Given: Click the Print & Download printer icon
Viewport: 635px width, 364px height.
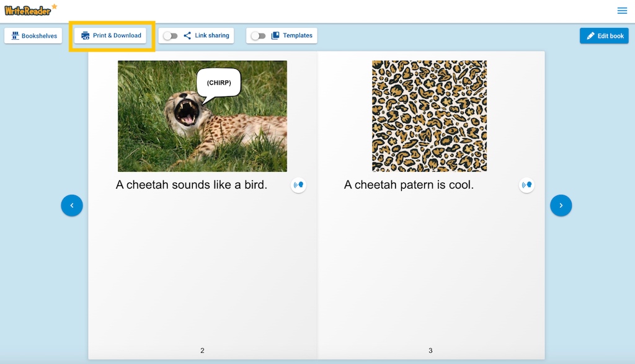Looking at the screenshot, I should [86, 36].
